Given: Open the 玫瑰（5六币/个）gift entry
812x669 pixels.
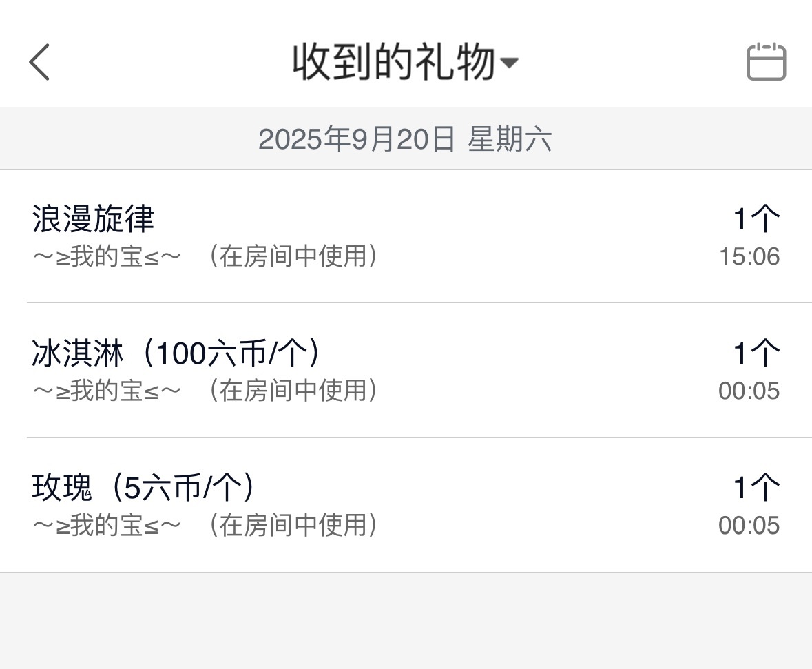Looking at the screenshot, I should (144, 488).
